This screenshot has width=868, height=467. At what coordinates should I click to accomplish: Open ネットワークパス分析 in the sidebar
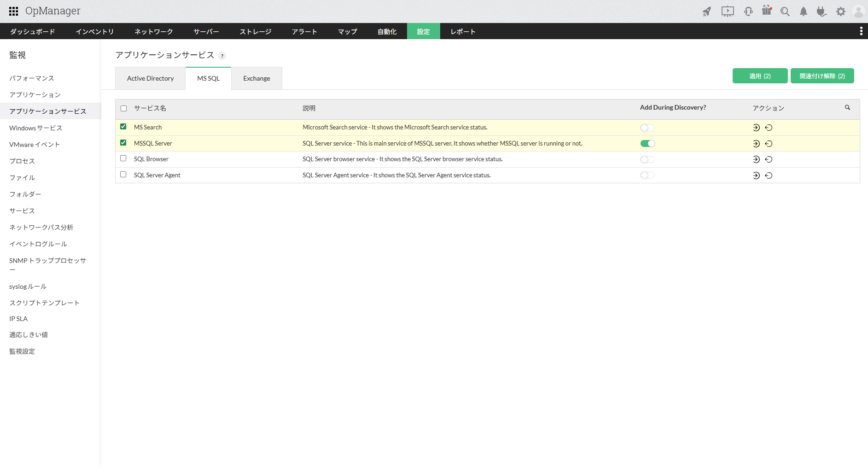click(41, 228)
